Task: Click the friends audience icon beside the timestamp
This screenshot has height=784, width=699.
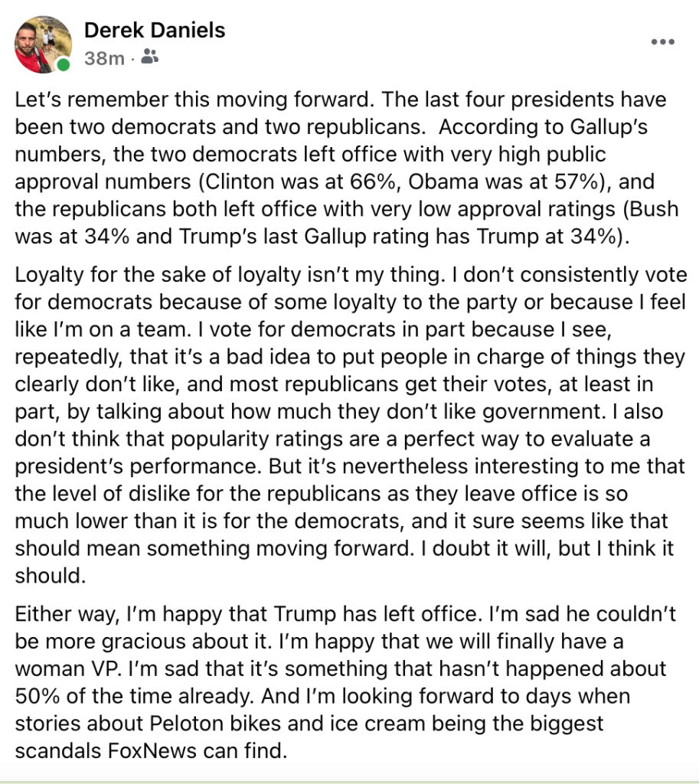Action: click(151, 57)
